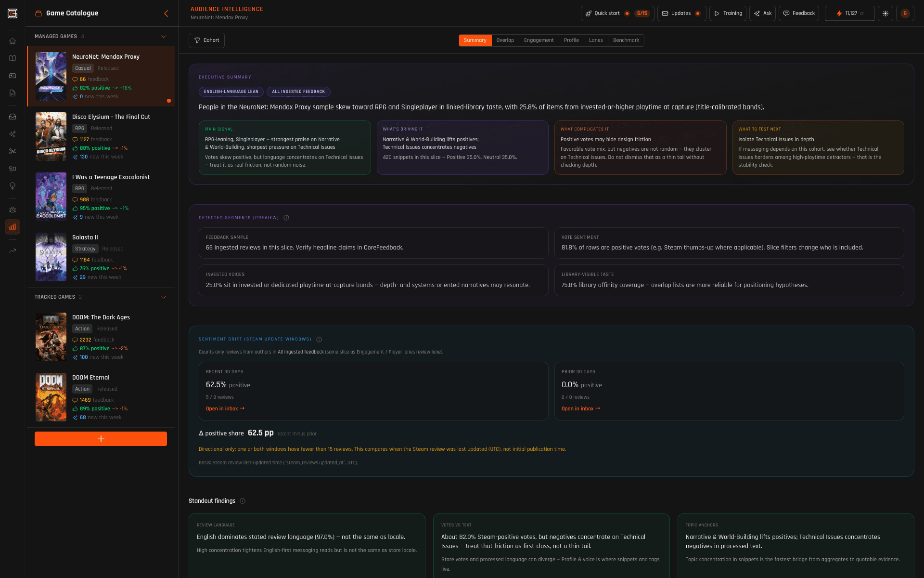Click info icon next to Standout findings
Viewport: 924px width, 578px height.
243,501
